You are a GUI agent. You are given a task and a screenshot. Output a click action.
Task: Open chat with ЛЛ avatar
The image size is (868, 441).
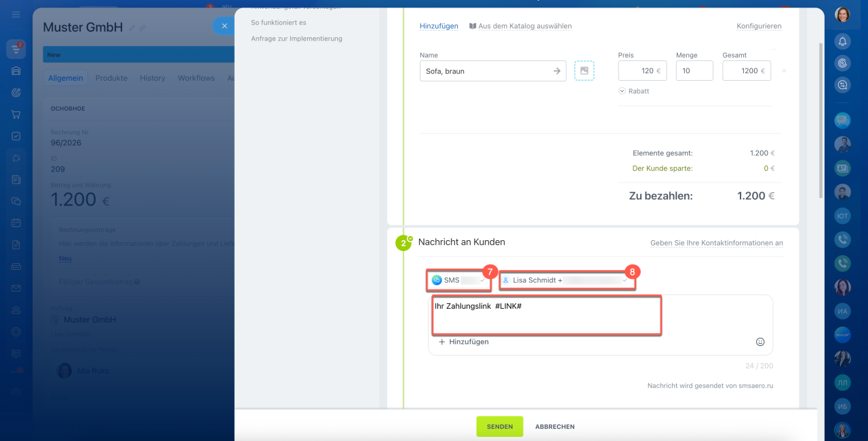(843, 382)
